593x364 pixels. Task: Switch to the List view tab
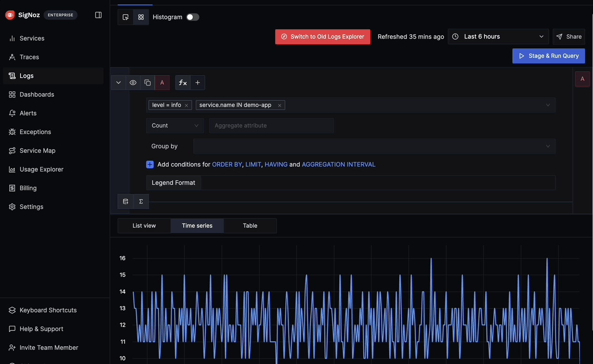(144, 226)
